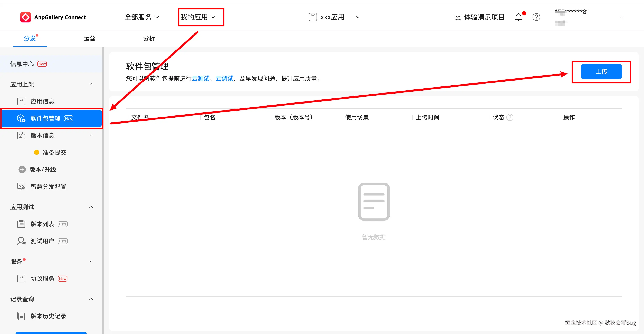The width and height of the screenshot is (644, 334).
Task: Open 版本列表 in the sidebar
Action: pyautogui.click(x=42, y=224)
